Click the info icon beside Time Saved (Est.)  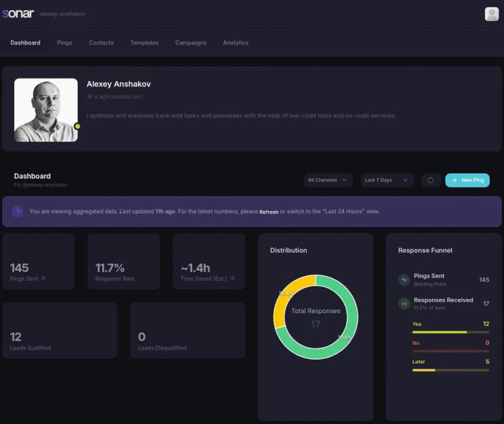[x=232, y=279]
